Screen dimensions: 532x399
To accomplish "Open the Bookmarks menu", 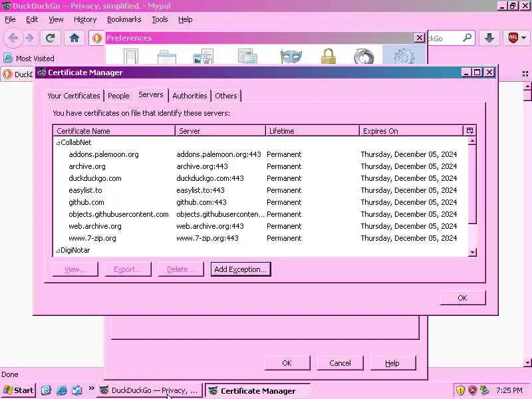I will (124, 20).
